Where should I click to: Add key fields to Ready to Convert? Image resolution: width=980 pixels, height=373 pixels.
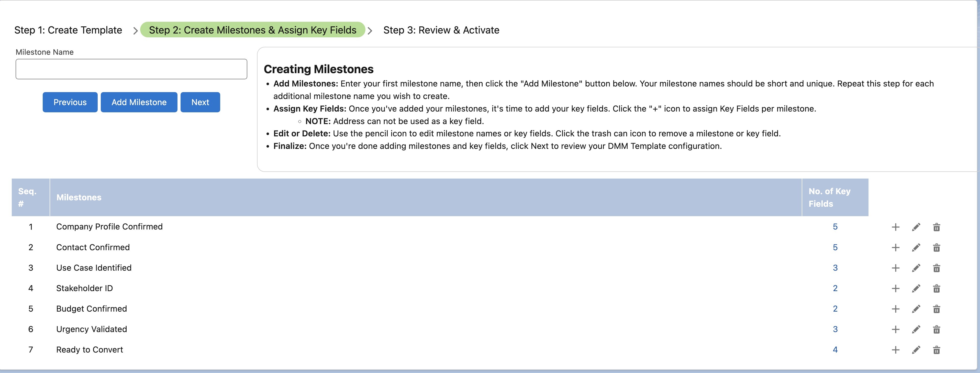click(x=896, y=350)
